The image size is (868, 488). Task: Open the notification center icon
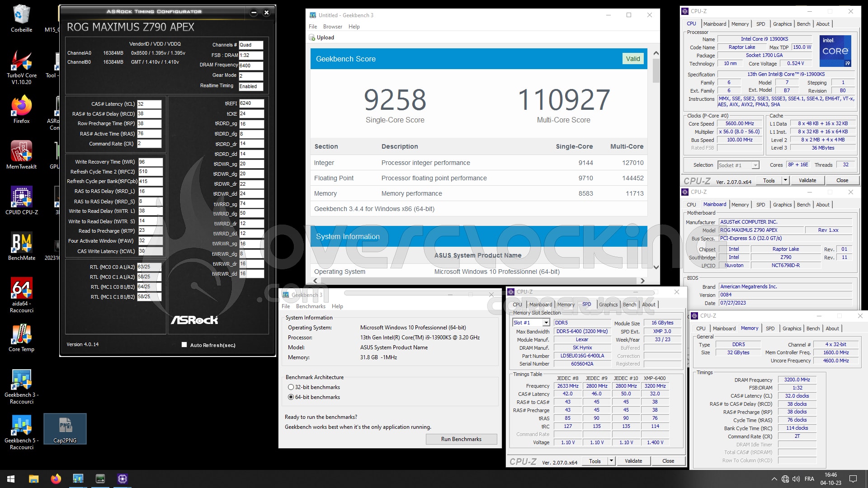[853, 479]
